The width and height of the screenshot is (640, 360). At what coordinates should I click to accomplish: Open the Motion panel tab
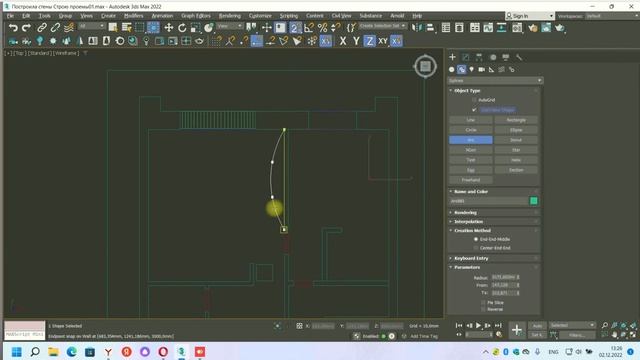pyautogui.click(x=493, y=57)
